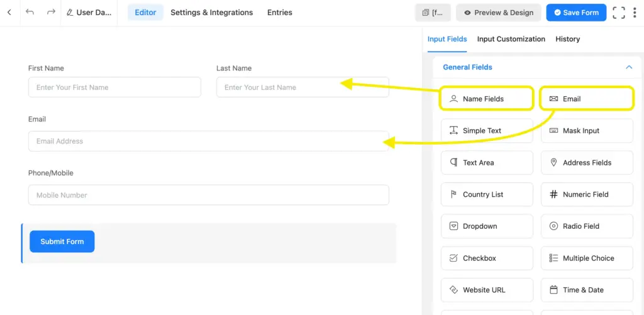Select the Phone/Mobile field label
The width and height of the screenshot is (644, 315).
tap(50, 173)
